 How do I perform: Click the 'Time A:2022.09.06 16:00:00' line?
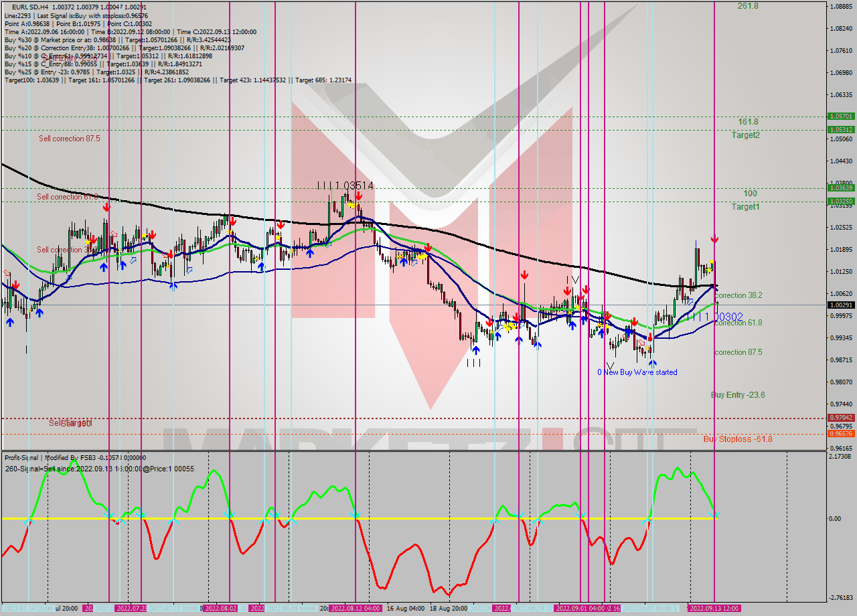click(x=130, y=31)
